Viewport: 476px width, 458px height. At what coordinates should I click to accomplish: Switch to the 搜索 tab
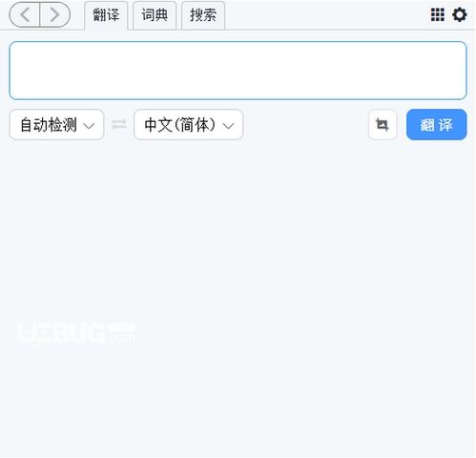tap(203, 15)
